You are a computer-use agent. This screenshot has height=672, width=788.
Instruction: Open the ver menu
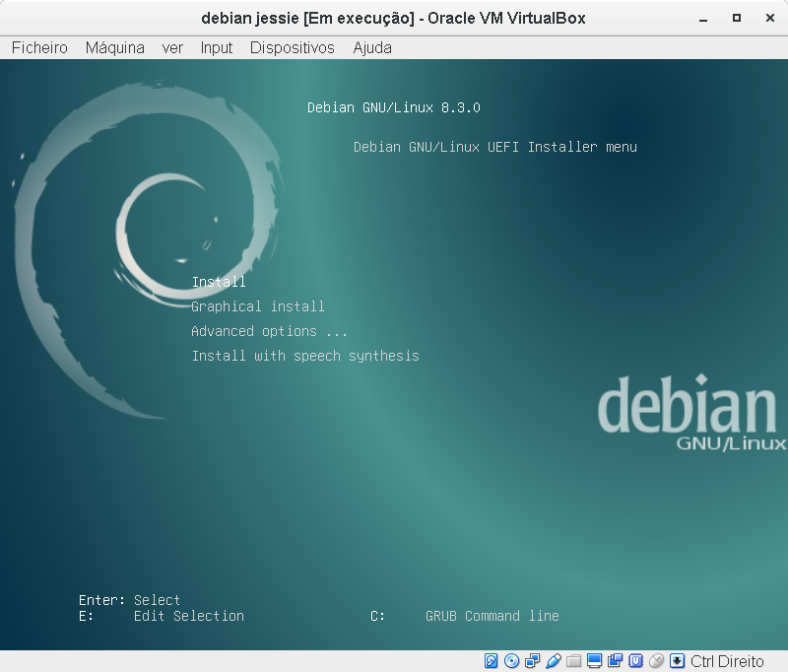(172, 47)
